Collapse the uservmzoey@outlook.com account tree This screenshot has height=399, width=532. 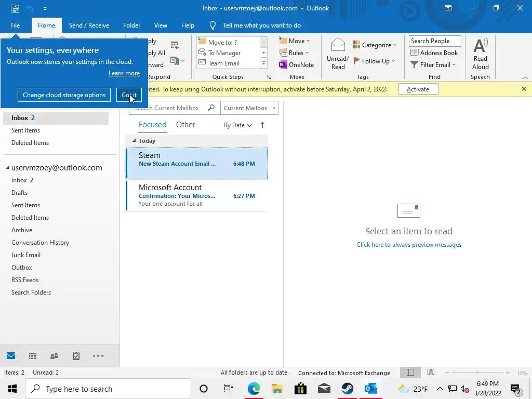[7, 167]
